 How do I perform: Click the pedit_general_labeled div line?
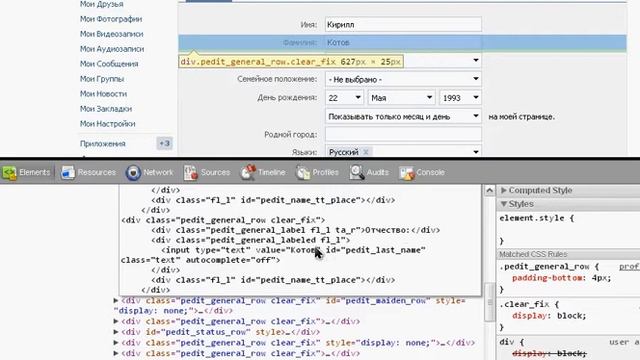click(x=251, y=240)
